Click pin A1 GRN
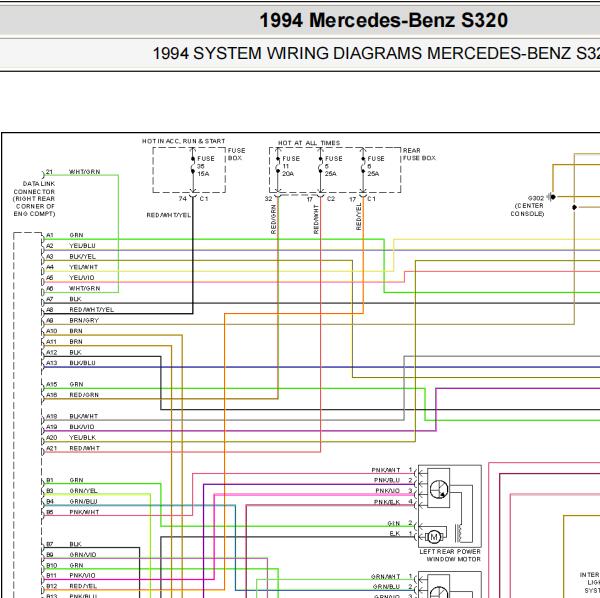 64,235
